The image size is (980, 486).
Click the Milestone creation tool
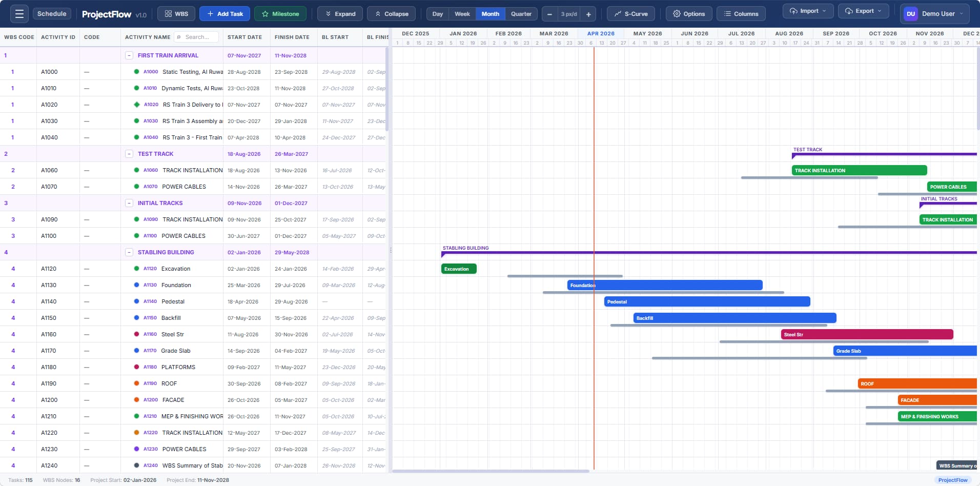tap(280, 13)
